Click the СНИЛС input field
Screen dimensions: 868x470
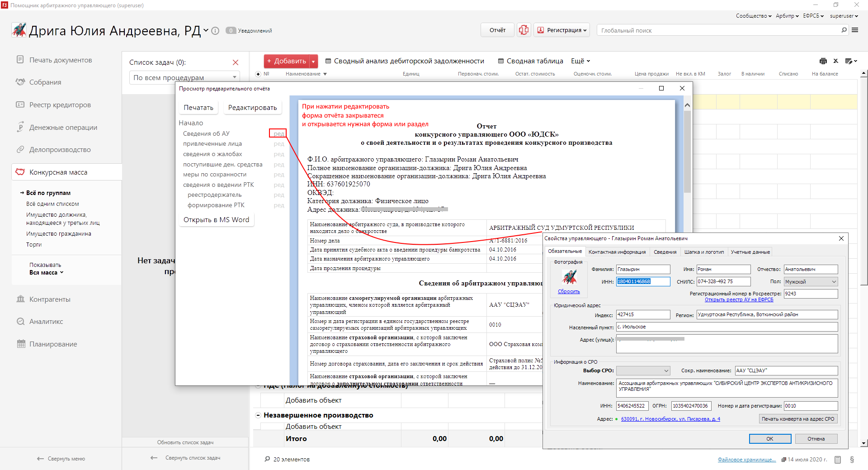coord(723,282)
